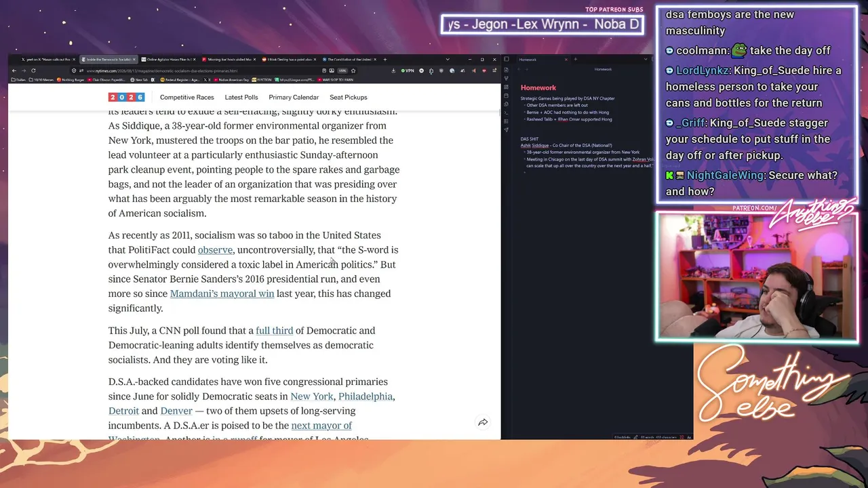Click the word count in notes status bar
Image resolution: width=868 pixels, height=488 pixels.
[648, 437]
